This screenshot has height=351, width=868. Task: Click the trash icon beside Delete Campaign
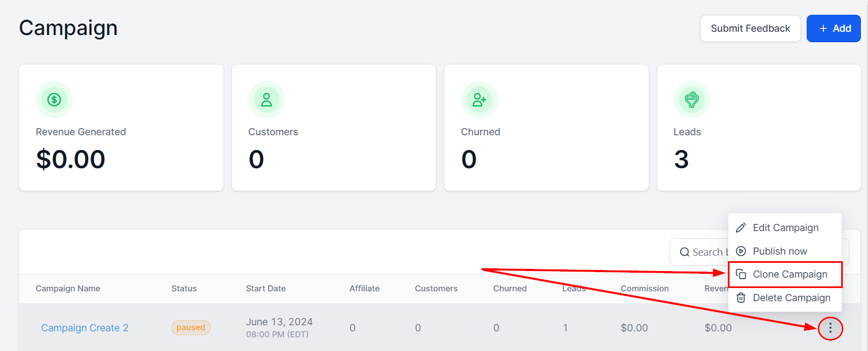741,298
